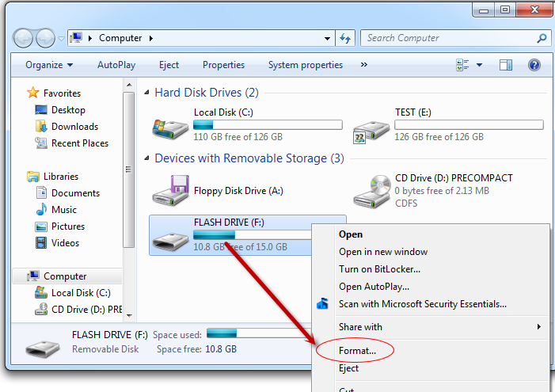Select the FLASH DRIVE (F:) icon in list
This screenshot has width=555, height=392.
click(170, 241)
